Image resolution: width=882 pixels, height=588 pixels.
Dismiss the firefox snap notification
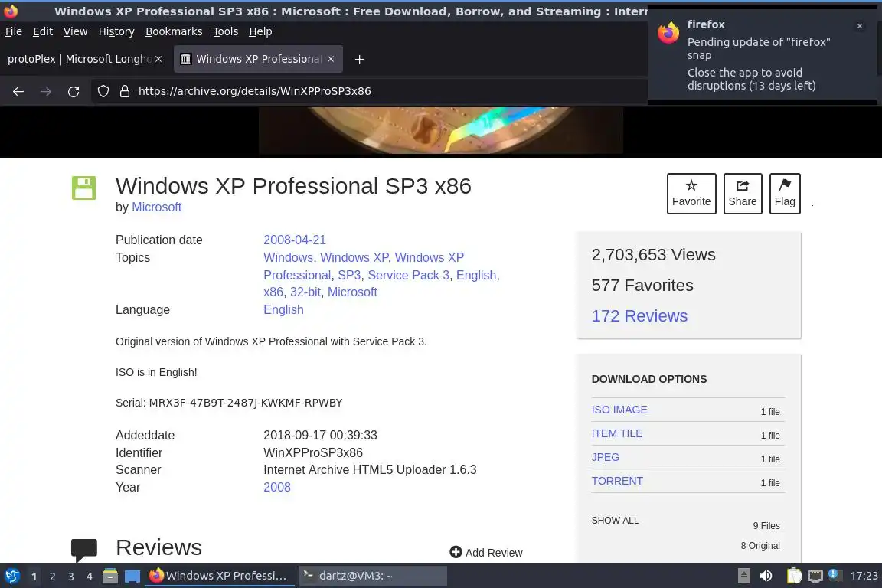coord(860,26)
